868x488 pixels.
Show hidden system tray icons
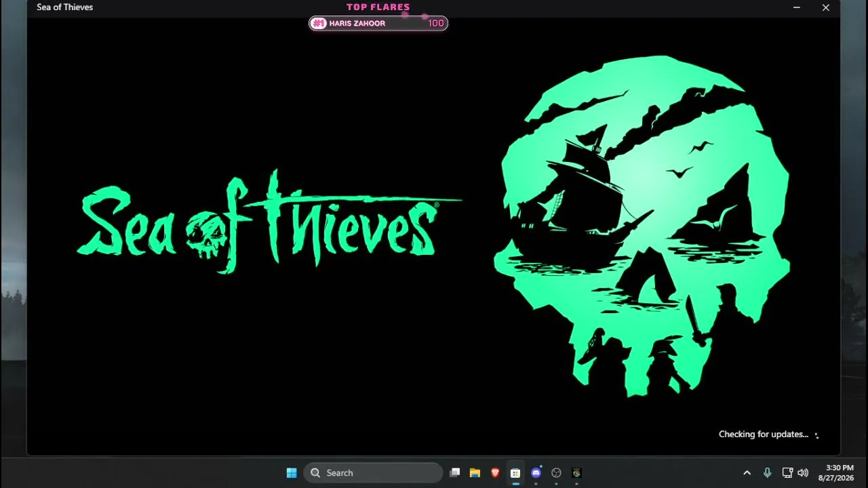[x=747, y=473]
